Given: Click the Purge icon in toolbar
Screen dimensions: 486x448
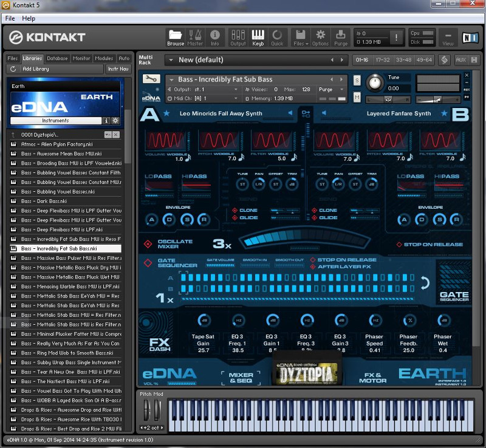Looking at the screenshot, I should click(x=341, y=38).
